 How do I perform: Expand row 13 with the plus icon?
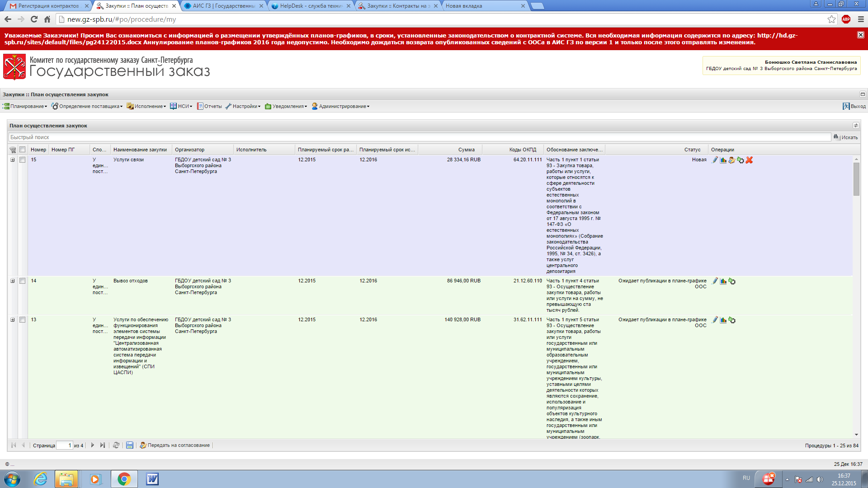[x=13, y=320]
